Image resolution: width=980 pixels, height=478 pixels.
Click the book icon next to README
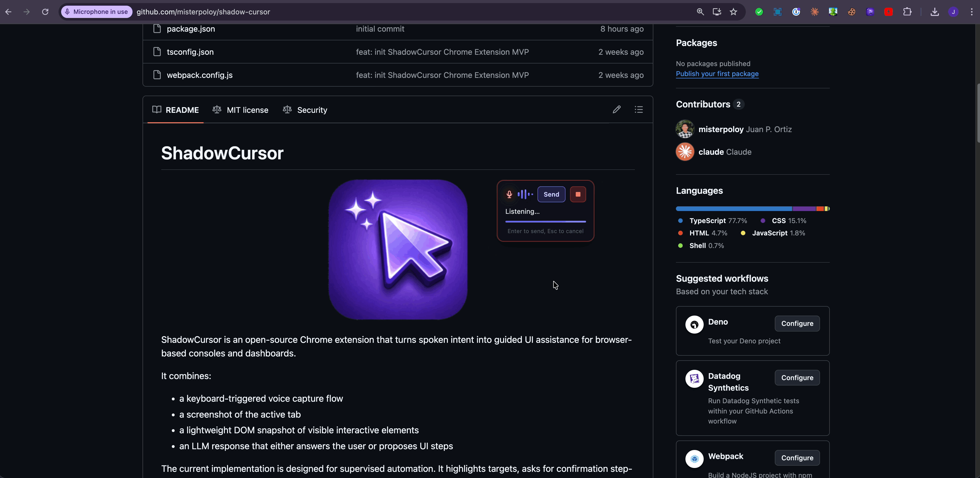pyautogui.click(x=156, y=109)
